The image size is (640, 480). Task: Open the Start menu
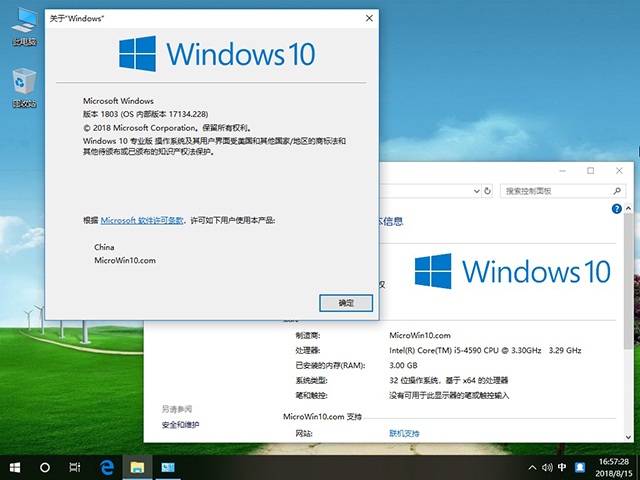tap(15, 467)
